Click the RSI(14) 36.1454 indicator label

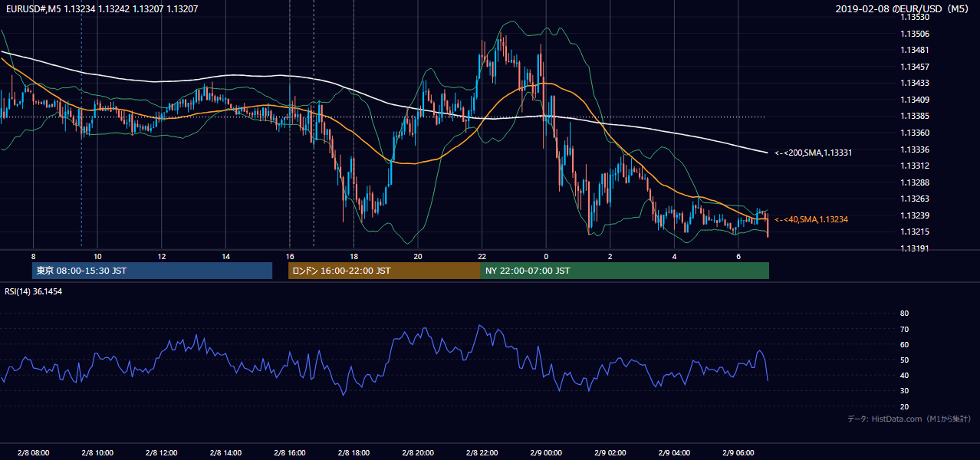33,291
